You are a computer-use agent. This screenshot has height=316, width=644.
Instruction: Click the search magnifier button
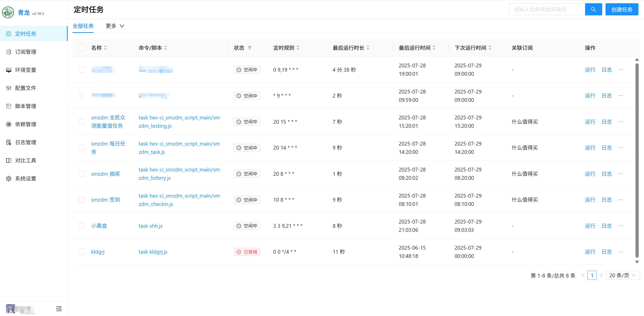[593, 9]
